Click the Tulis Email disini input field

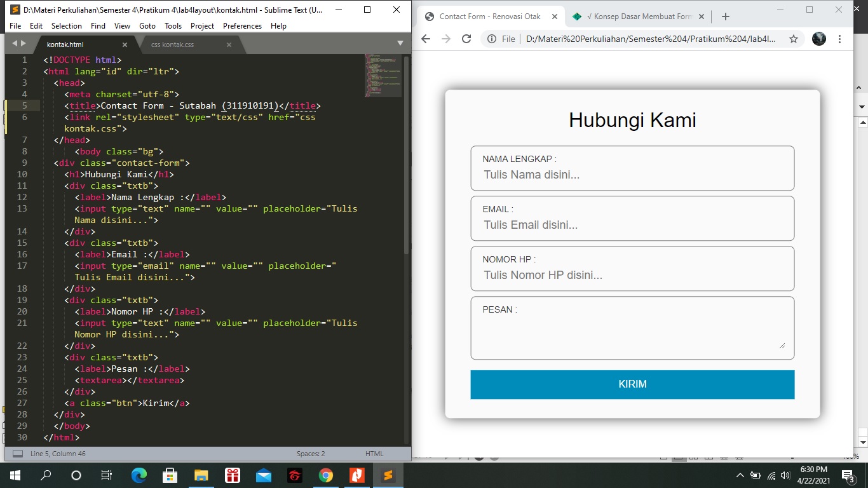click(632, 225)
